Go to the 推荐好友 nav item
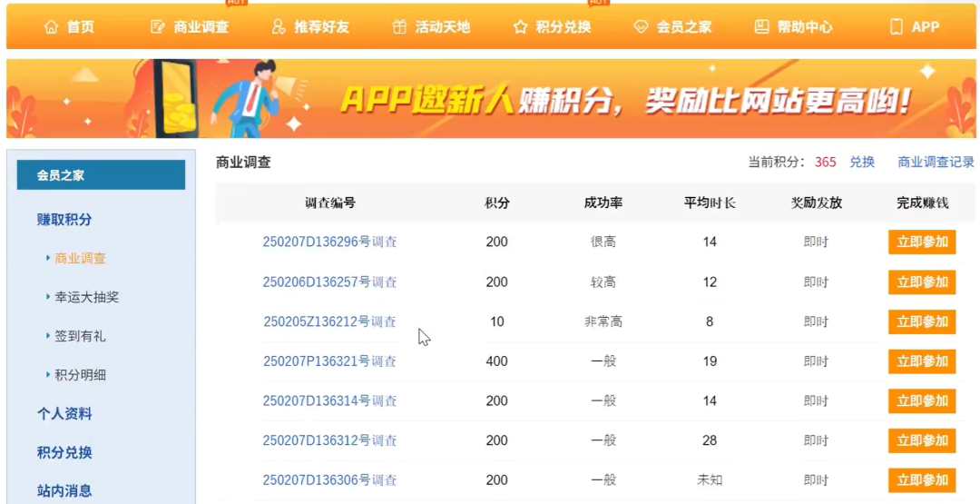 point(322,27)
